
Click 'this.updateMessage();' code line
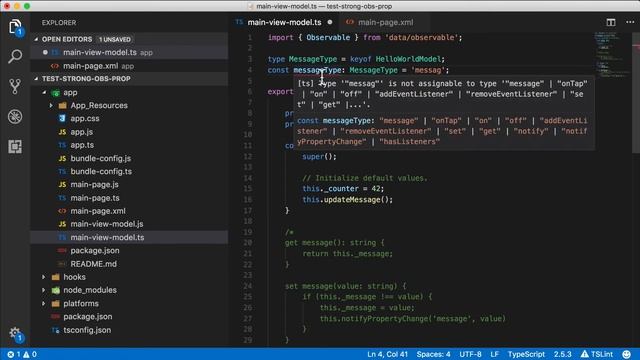347,200
